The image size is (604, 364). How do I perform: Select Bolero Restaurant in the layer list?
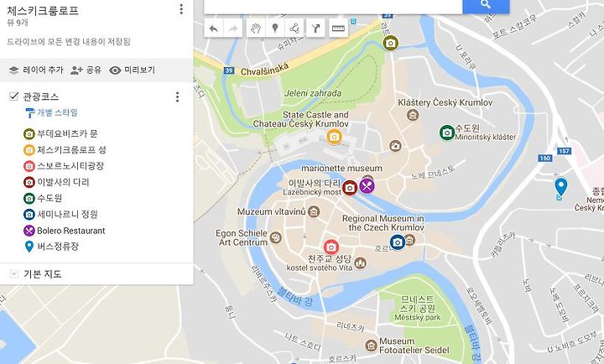[x=65, y=231]
